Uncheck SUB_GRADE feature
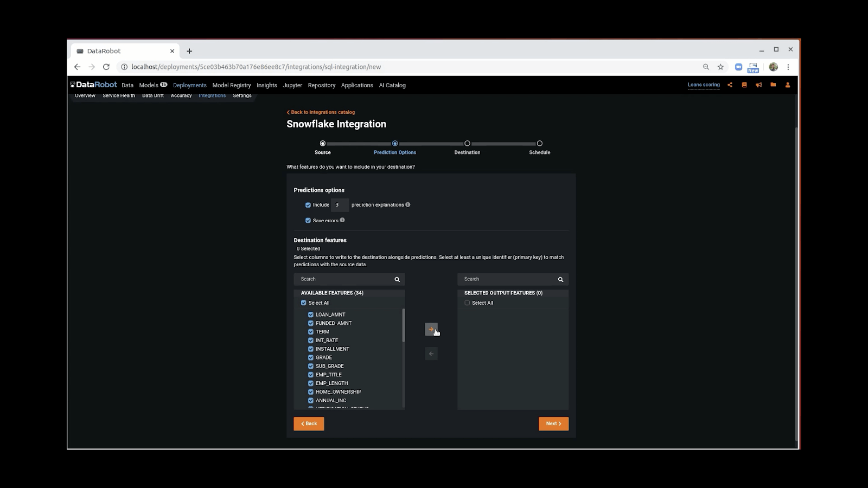 point(311,366)
